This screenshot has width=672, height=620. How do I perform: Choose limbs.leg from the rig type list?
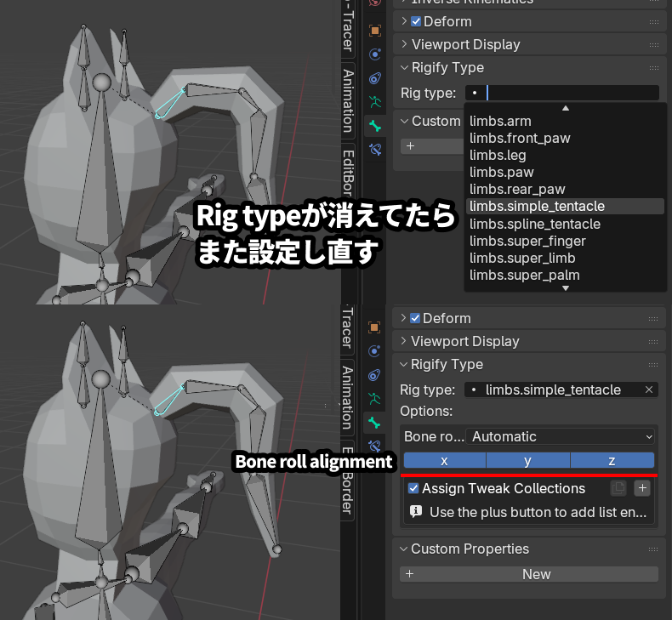pos(565,155)
